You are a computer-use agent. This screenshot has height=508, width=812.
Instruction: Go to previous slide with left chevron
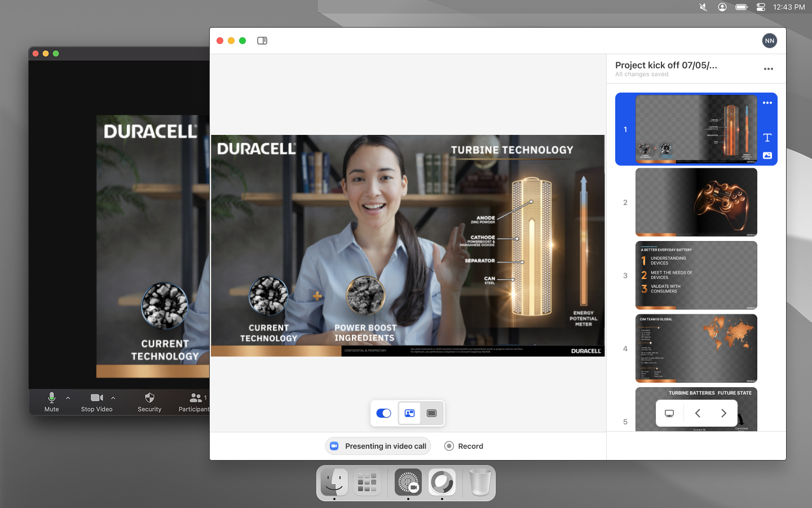tap(698, 413)
